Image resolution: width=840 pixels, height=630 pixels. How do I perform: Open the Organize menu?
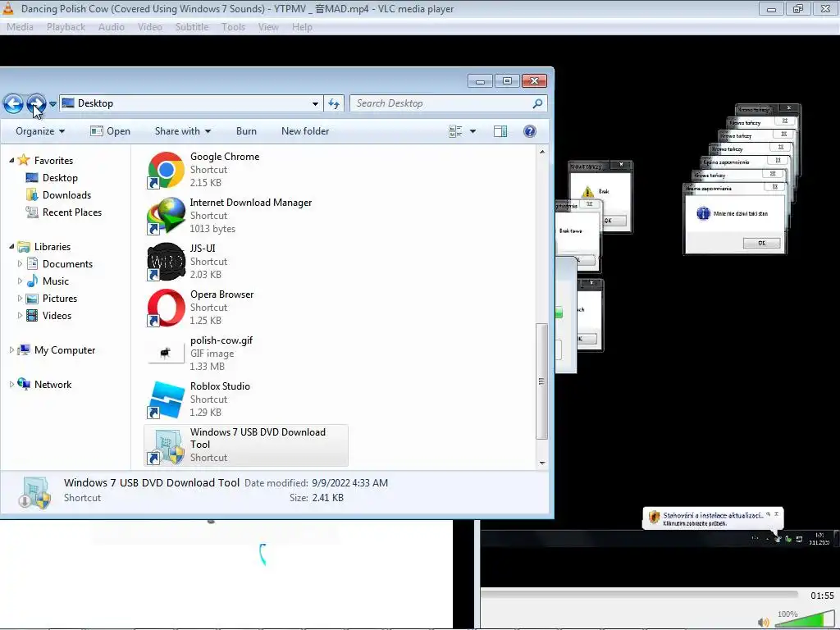(40, 131)
